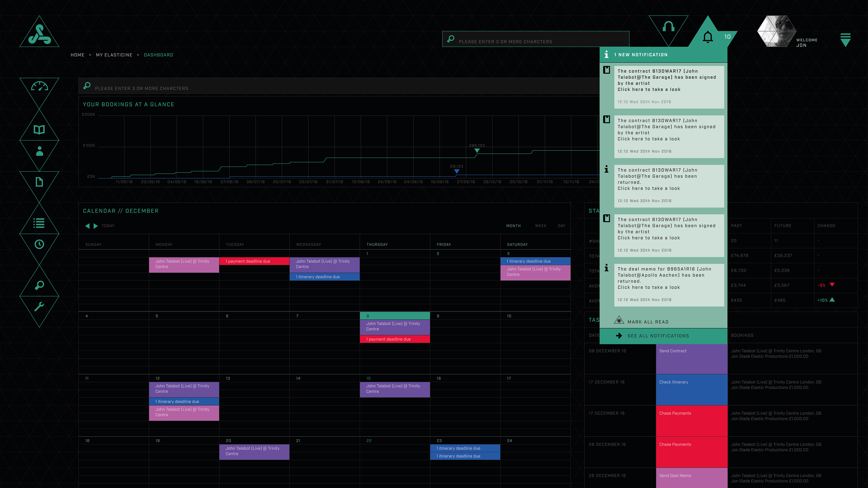
Task: Open the document sidebar icon
Action: 39,182
